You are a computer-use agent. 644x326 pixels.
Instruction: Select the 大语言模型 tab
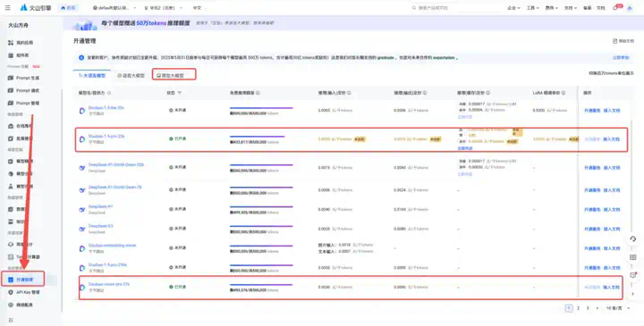[x=92, y=75]
